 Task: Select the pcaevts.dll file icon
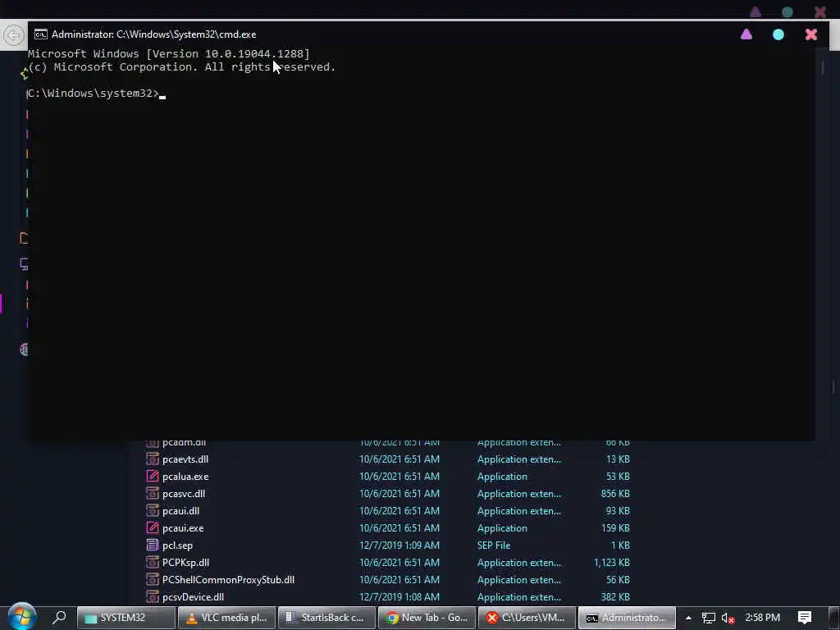(153, 459)
